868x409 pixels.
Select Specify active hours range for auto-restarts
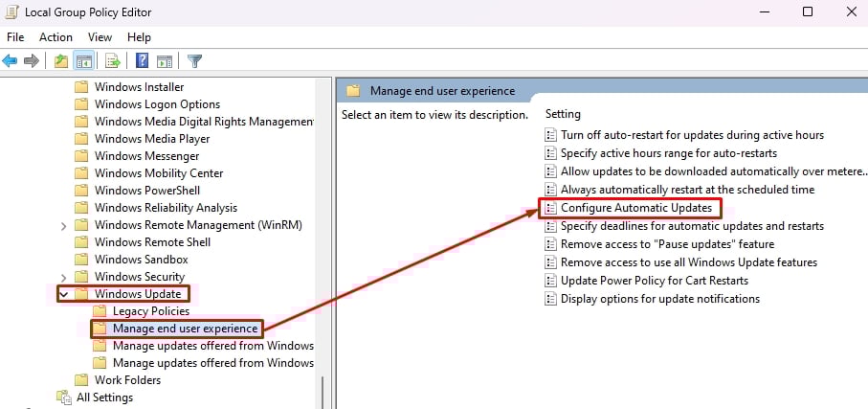(669, 153)
